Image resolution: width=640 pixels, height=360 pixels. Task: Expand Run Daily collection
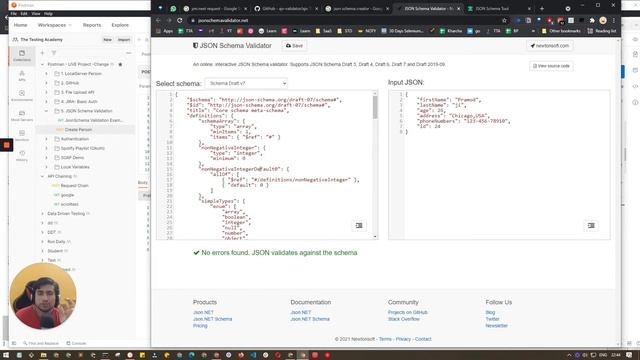(x=42, y=242)
